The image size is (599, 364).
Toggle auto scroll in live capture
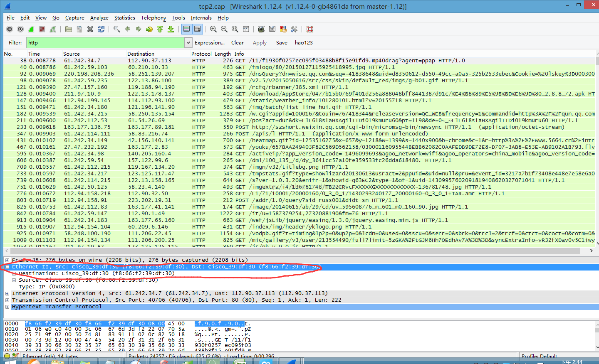198,29
